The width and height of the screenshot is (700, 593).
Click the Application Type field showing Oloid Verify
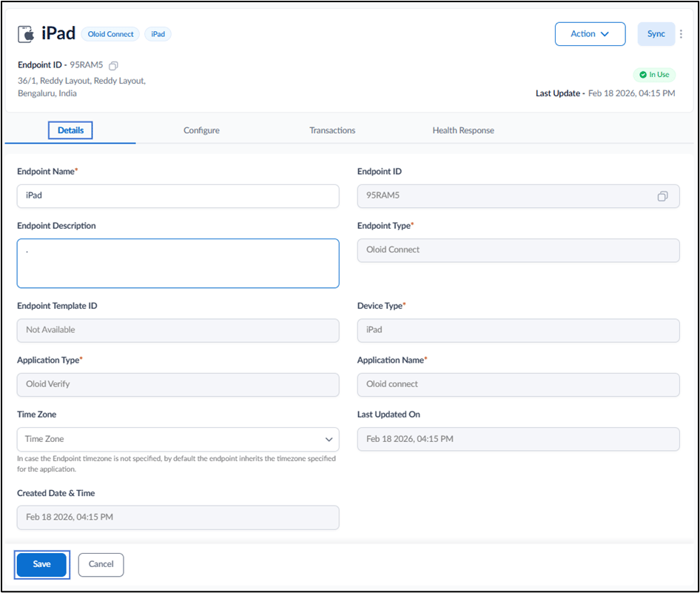(178, 384)
